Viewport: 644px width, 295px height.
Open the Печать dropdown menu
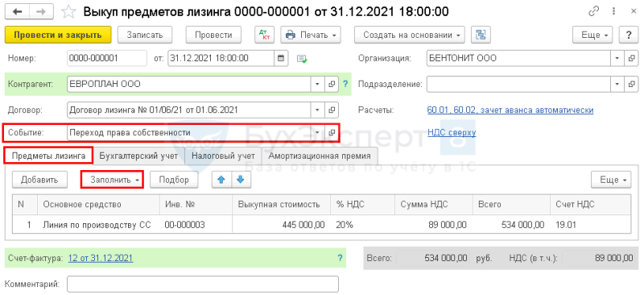click(x=311, y=35)
